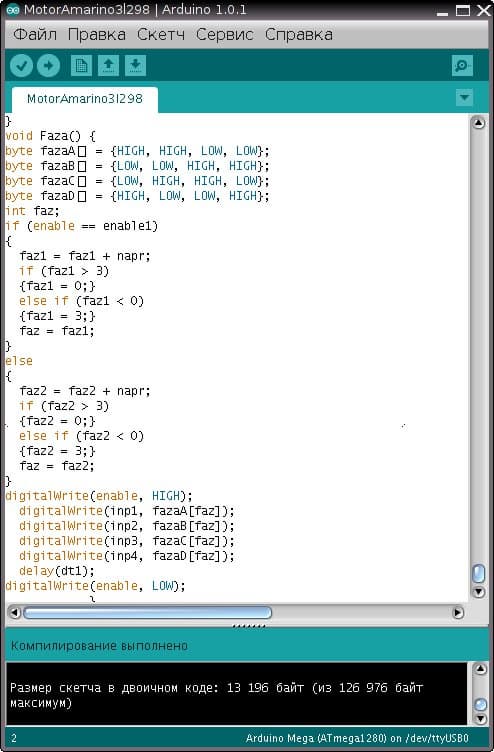Click the 'faz = faz1;' line
This screenshot has height=752, width=494.
tap(57, 331)
